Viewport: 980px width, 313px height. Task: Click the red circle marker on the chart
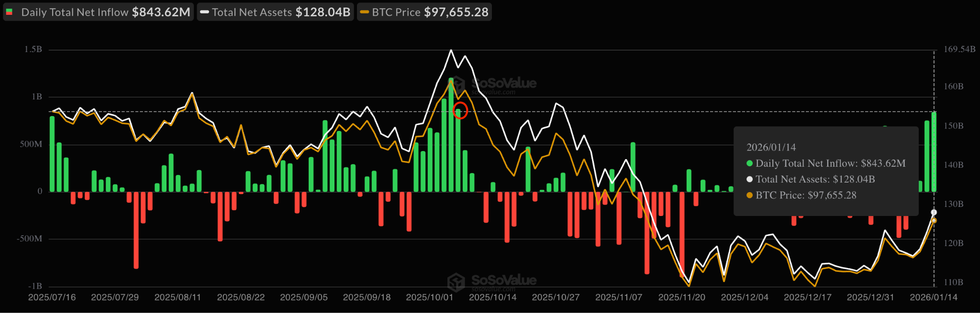(460, 111)
